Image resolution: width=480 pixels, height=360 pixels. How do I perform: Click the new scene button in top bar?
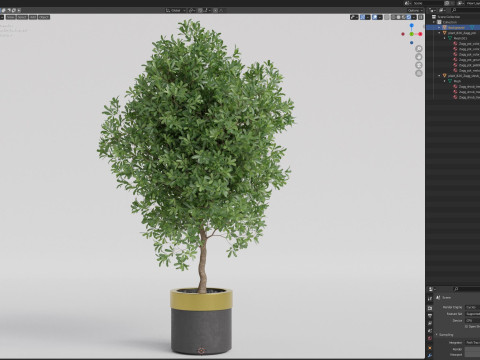pos(447,3)
